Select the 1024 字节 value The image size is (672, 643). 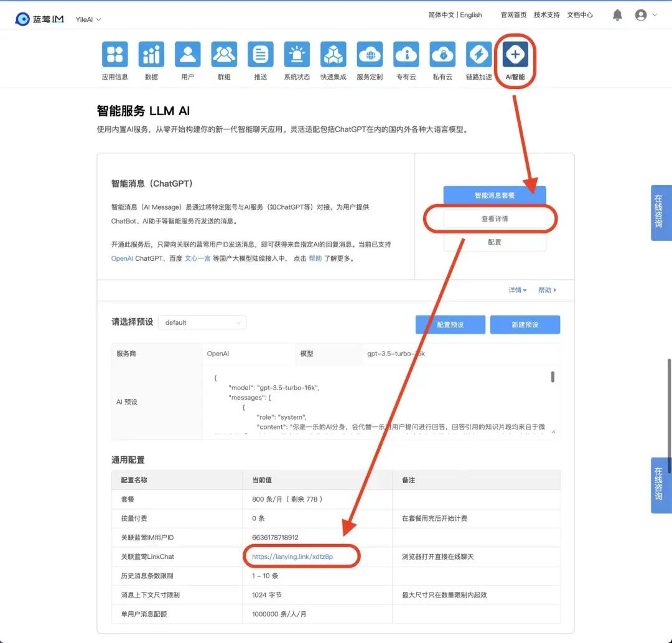pyautogui.click(x=266, y=594)
